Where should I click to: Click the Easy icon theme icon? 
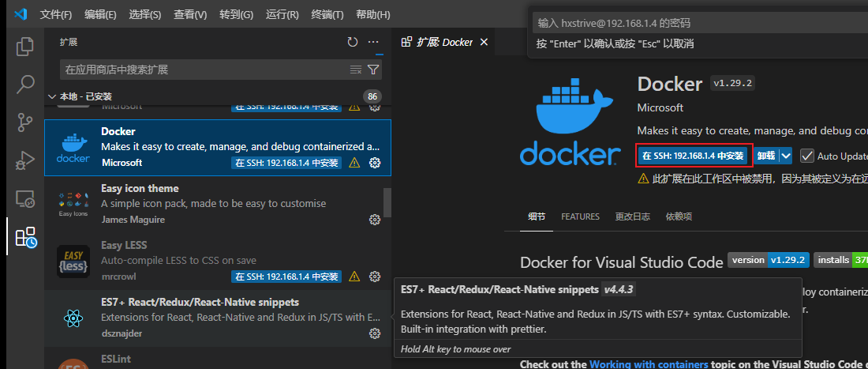click(x=73, y=205)
